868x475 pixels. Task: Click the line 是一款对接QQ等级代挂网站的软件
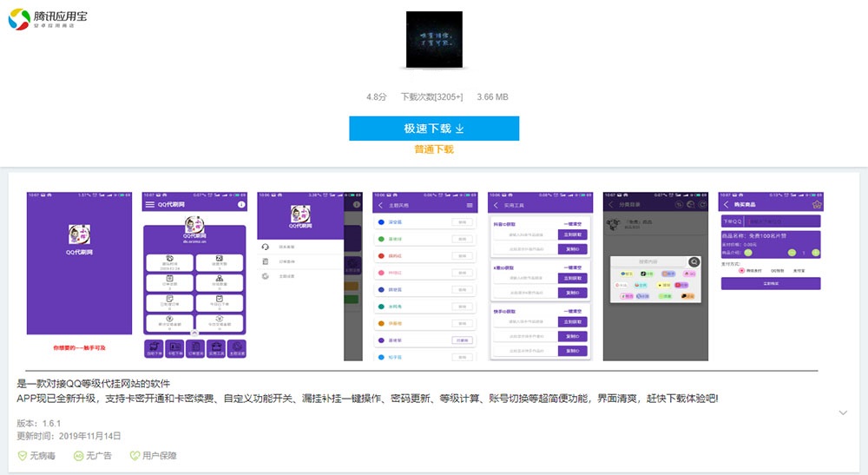pos(94,384)
